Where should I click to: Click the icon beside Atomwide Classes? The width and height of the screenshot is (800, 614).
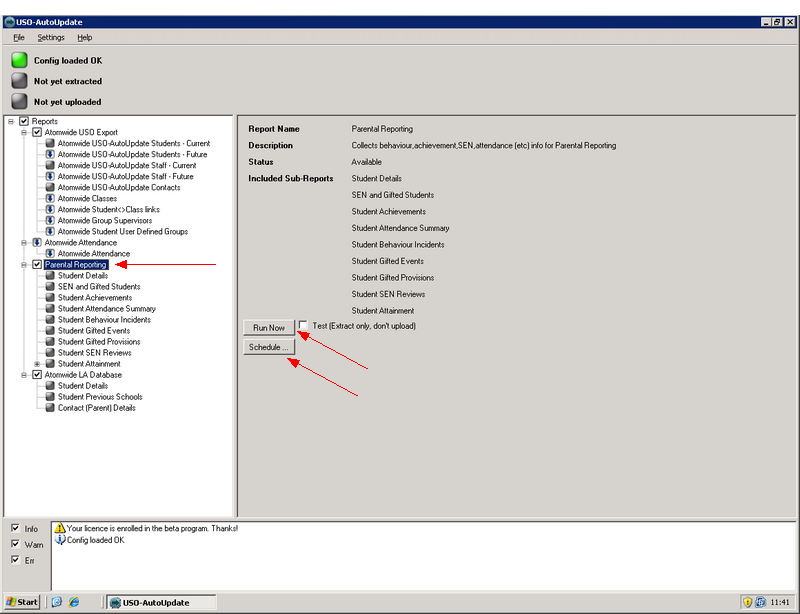[50, 199]
